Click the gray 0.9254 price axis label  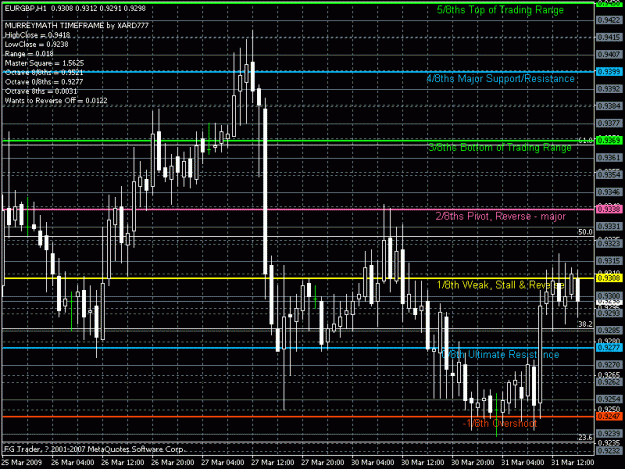[x=609, y=399]
